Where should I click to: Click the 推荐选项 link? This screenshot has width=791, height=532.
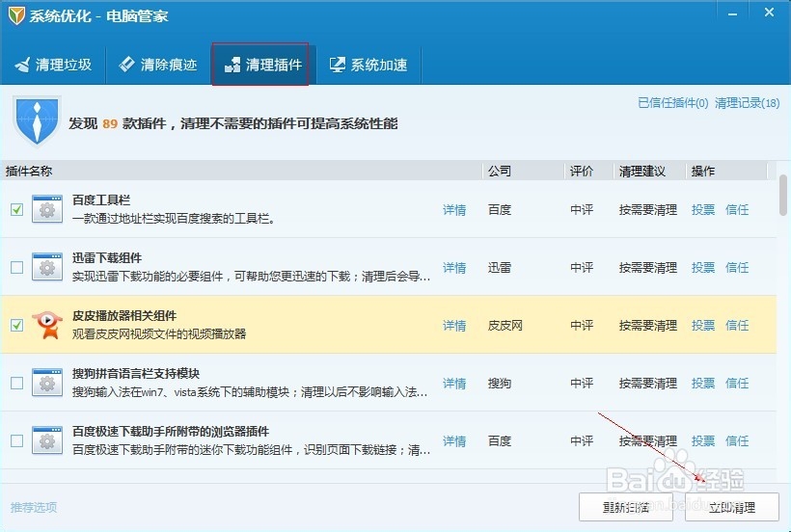click(34, 507)
